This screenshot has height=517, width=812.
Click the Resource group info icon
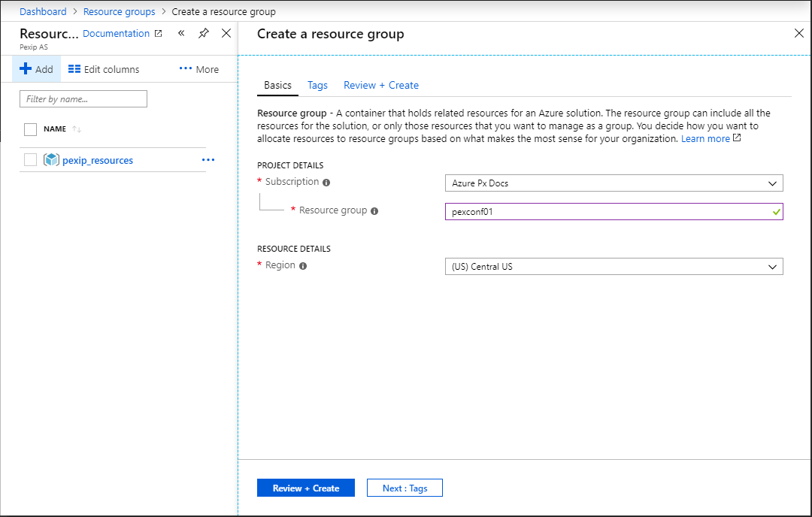click(374, 211)
